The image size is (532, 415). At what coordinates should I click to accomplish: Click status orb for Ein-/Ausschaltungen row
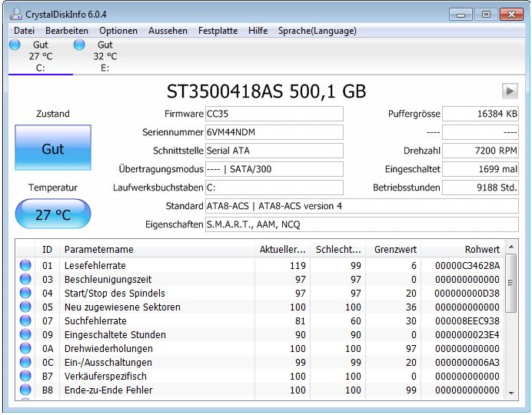point(25,362)
